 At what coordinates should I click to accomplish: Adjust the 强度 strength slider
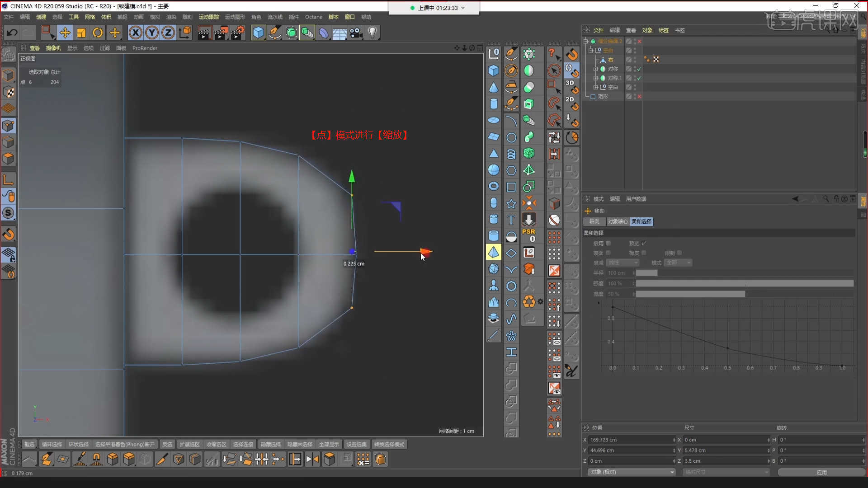pyautogui.click(x=745, y=283)
